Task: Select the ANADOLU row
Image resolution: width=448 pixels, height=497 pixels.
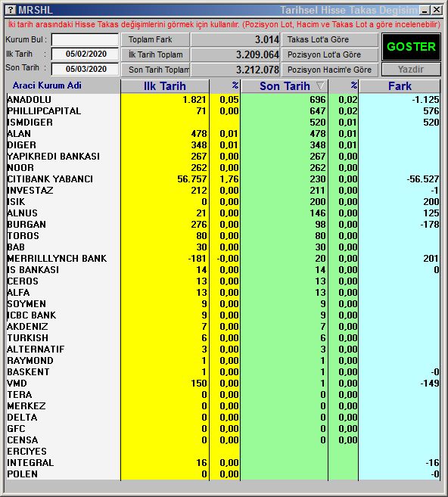Action: click(x=223, y=100)
